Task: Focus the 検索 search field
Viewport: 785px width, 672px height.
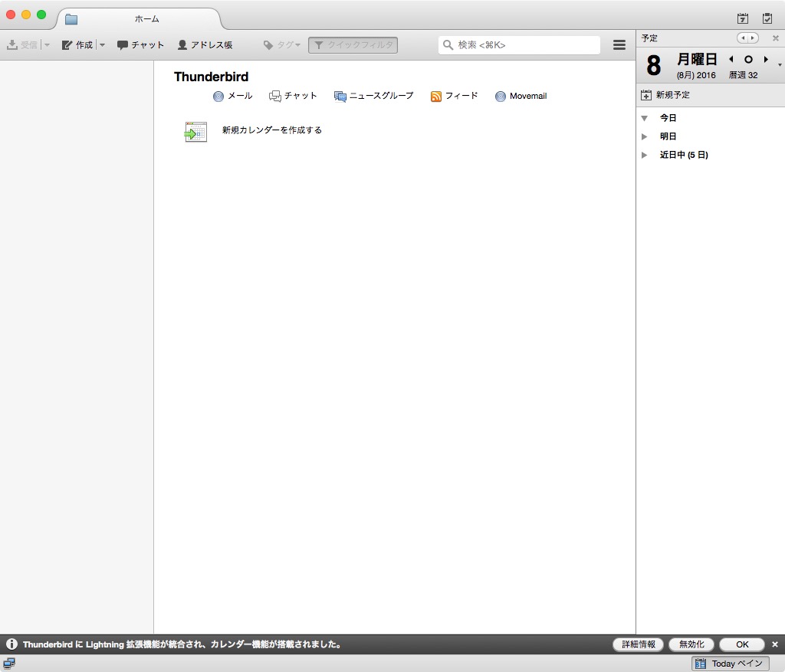Action: (519, 45)
